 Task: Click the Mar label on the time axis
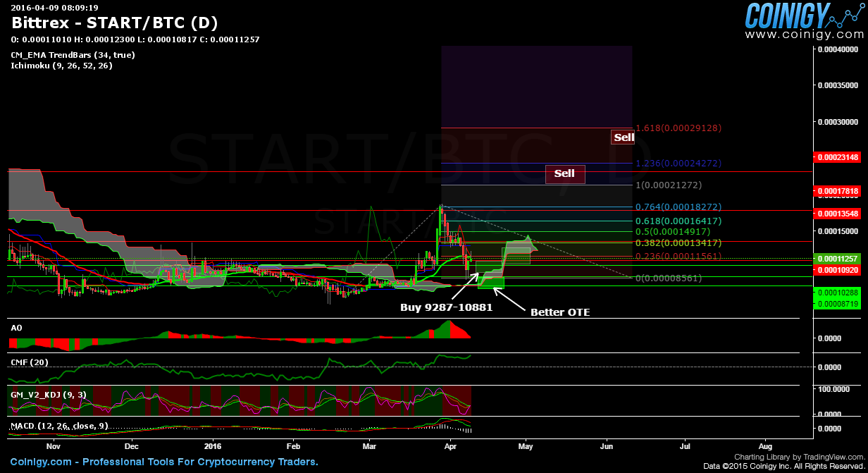click(x=369, y=446)
